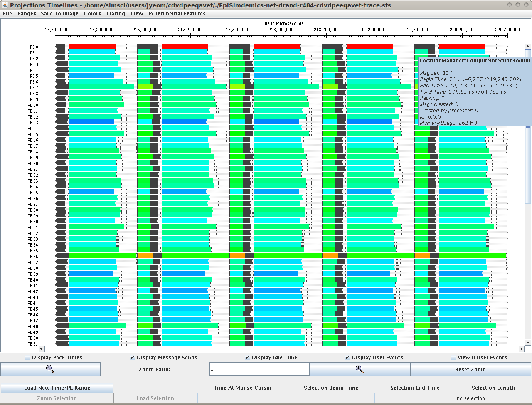Click the zoom in magnifier button
Viewport: 532px width, 405px height.
(x=360, y=369)
